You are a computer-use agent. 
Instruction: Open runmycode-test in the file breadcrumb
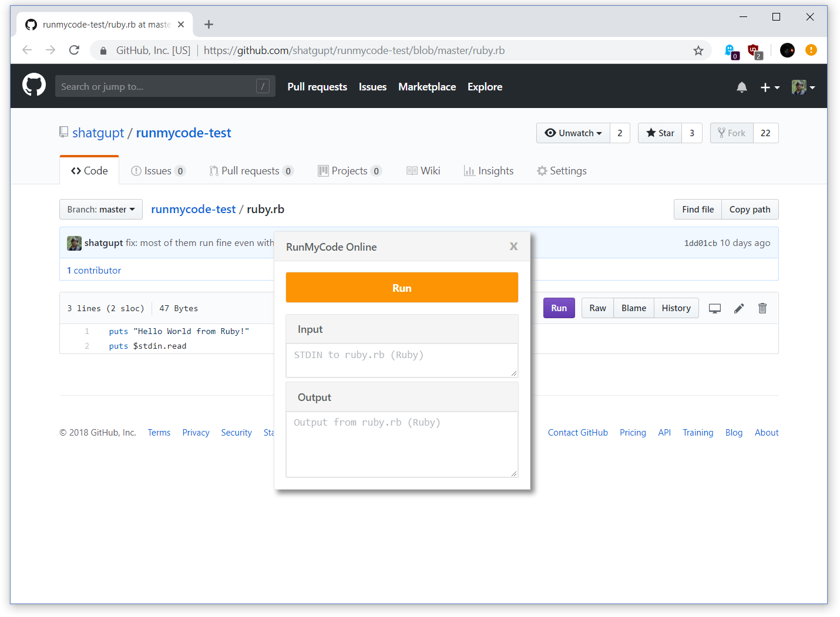(x=193, y=210)
